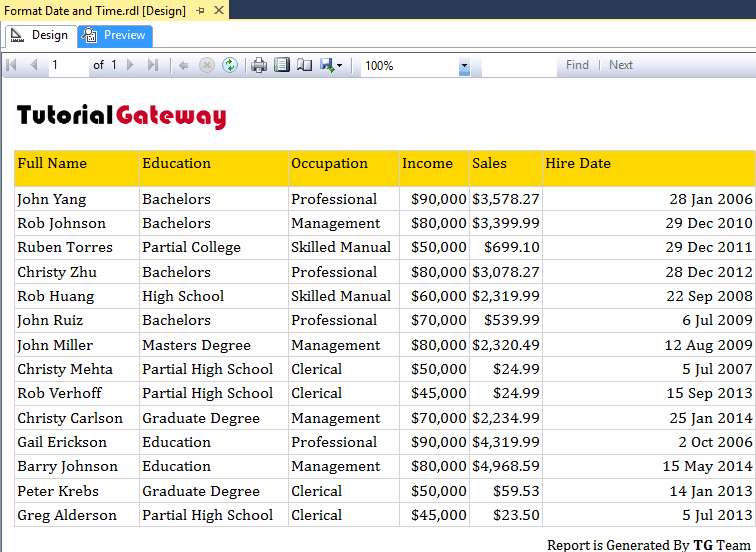Switch to the Design tab

click(x=40, y=35)
